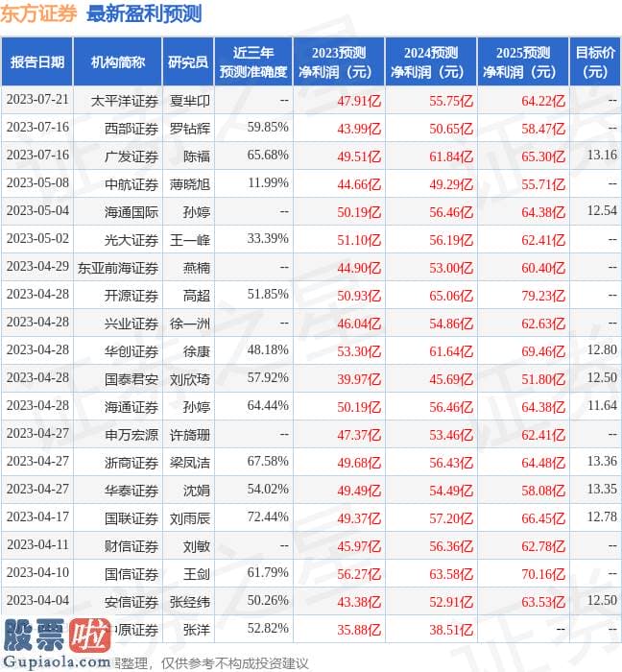Click the 2023预测净利润 column header

pyautogui.click(x=339, y=62)
